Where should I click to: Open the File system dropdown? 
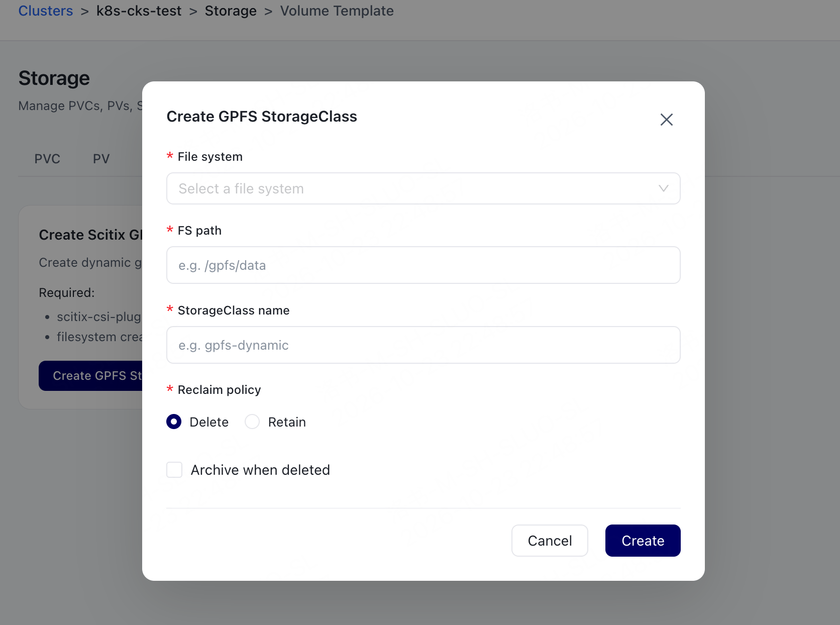click(x=423, y=188)
